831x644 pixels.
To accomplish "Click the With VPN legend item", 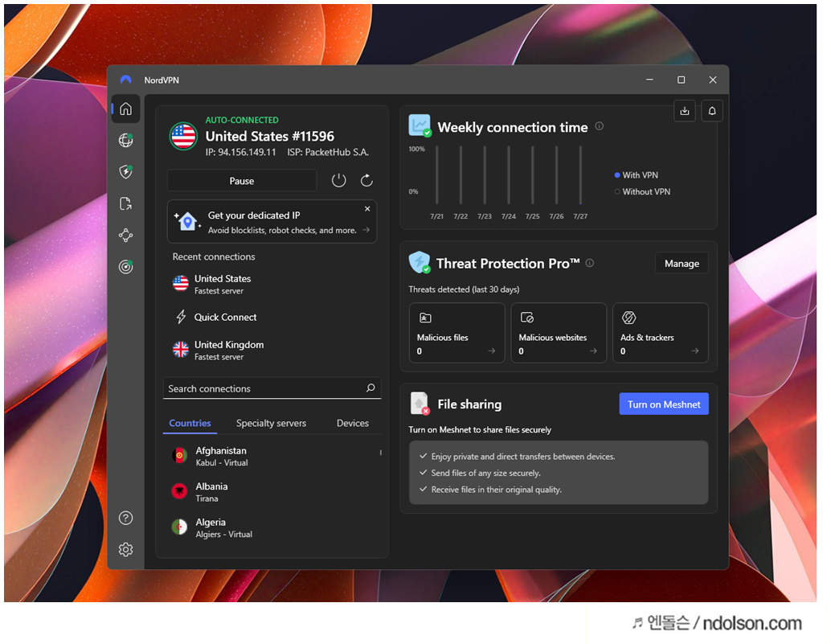I will tap(636, 175).
